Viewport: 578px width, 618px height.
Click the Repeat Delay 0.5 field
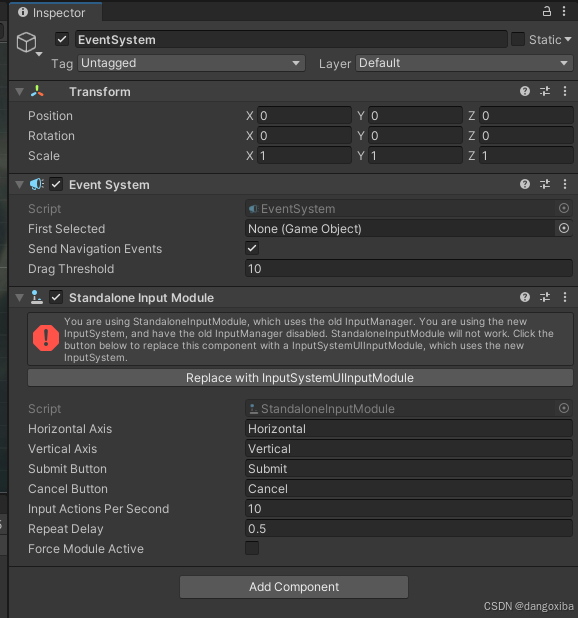[x=409, y=529]
